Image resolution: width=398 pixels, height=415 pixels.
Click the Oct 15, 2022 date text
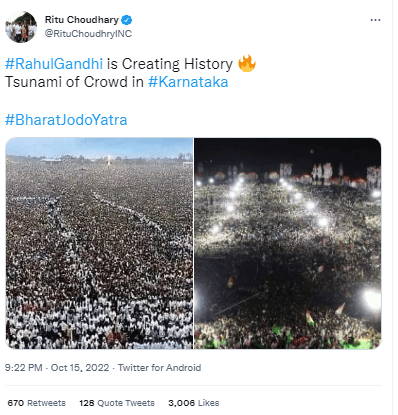tap(80, 368)
